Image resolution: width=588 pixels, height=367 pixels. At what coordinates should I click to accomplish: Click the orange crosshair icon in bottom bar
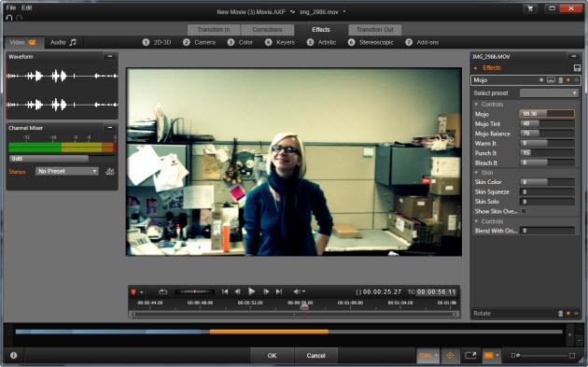(450, 355)
